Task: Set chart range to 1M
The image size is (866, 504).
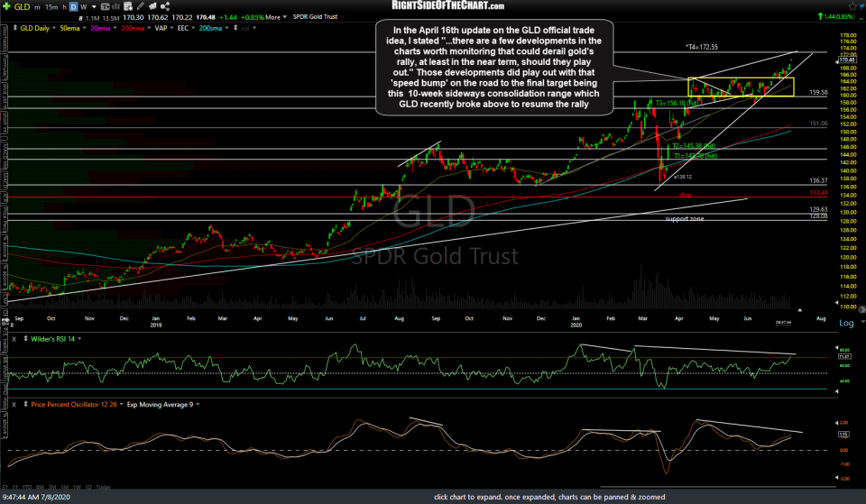Action: click(x=64, y=487)
